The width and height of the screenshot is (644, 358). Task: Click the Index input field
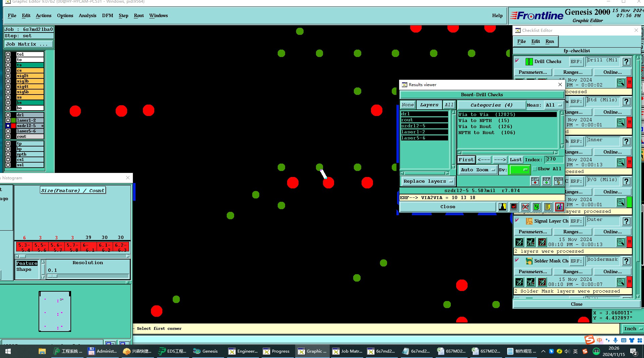[x=554, y=160]
